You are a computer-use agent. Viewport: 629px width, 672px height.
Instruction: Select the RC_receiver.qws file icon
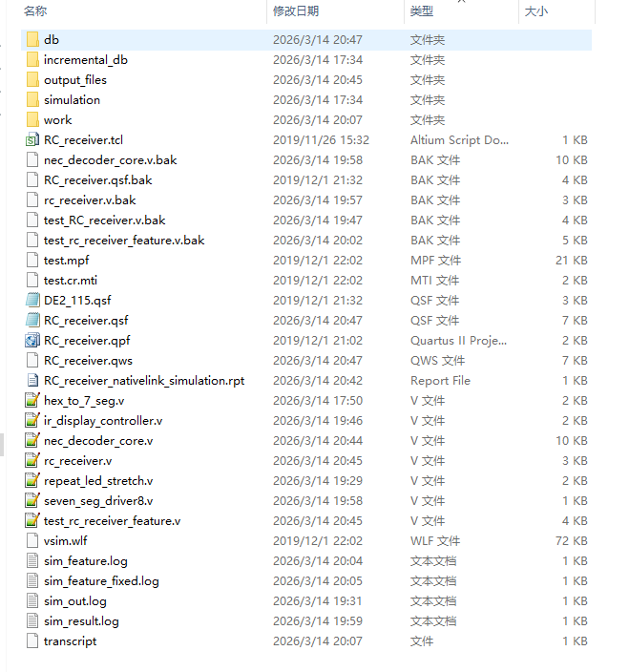32,361
